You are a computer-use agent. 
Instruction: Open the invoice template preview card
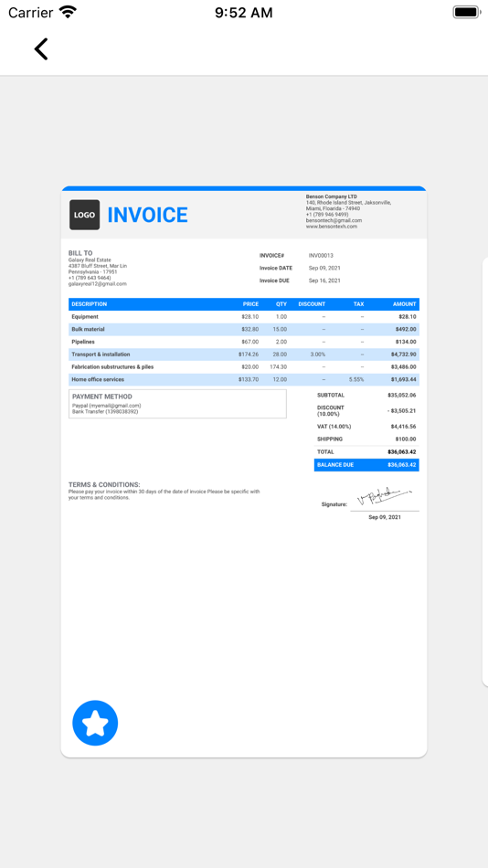pyautogui.click(x=244, y=471)
